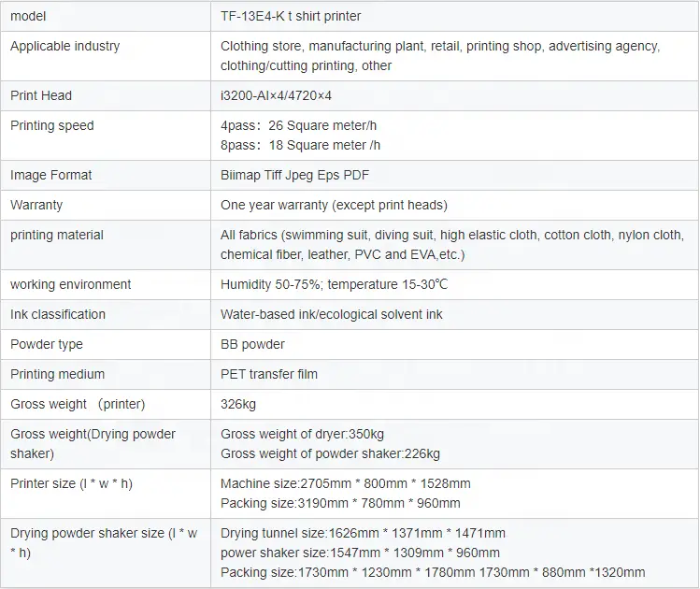Click the 4pass 26 Square meter/h line
Viewport: 700px width, 589px height.
pos(299,125)
